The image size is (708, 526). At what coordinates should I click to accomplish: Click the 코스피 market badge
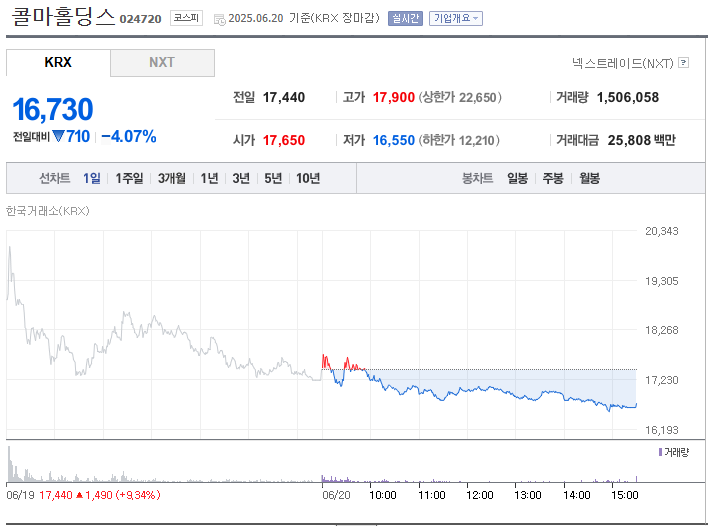click(x=186, y=18)
